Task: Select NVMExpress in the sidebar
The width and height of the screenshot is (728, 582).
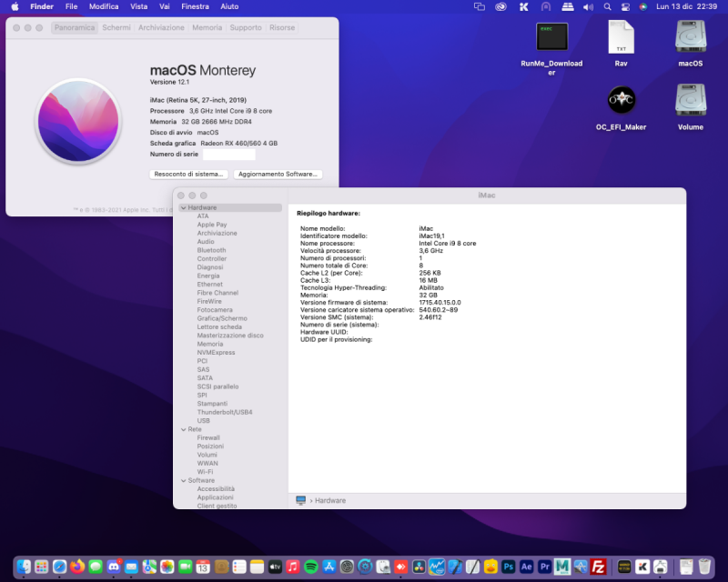Action: 216,353
